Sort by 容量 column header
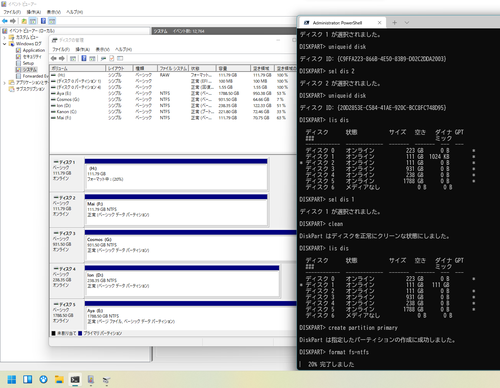Viewport: 500px width, 388px height. [x=233, y=68]
